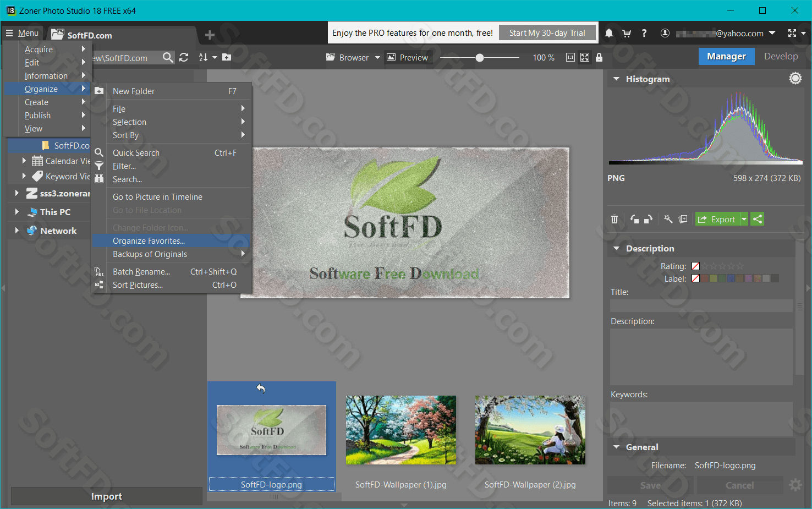Click into the Title input field

point(701,305)
